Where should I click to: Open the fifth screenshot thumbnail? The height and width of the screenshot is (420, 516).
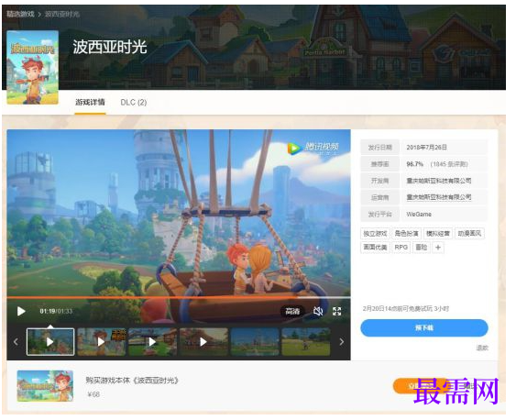coord(255,342)
